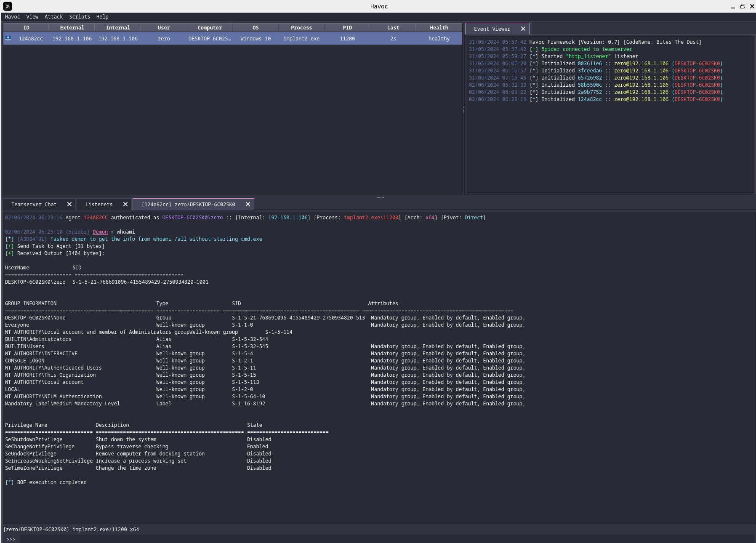Viewport: 756px width, 543px height.
Task: Click the 'Initialized 2a9b7752' event entry
Action: [596, 92]
